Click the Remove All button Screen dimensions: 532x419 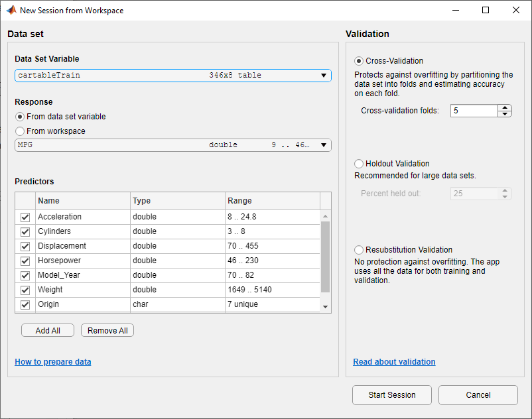click(107, 329)
